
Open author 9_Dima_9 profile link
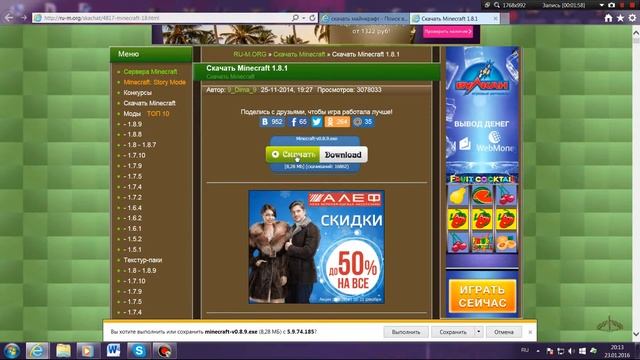click(242, 89)
